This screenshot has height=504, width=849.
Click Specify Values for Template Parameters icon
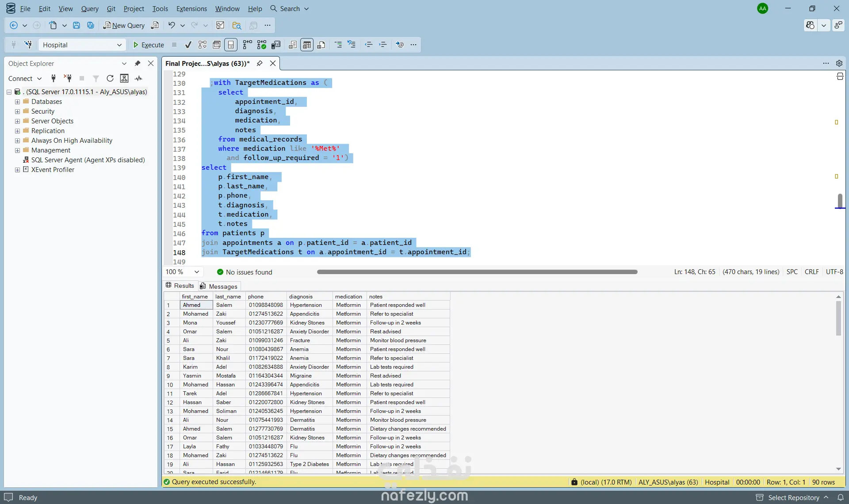(400, 45)
